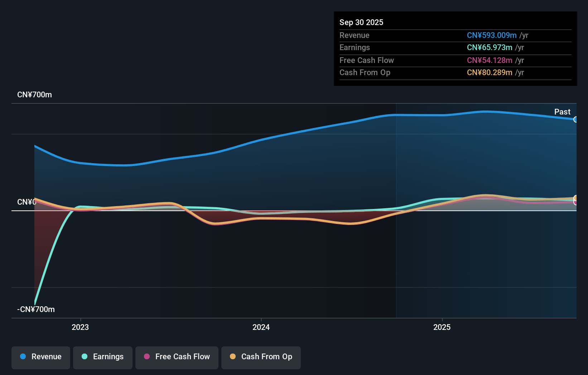This screenshot has height=375, width=588.
Task: Click the Earnings endpoint marker on the right
Action: tap(575, 200)
